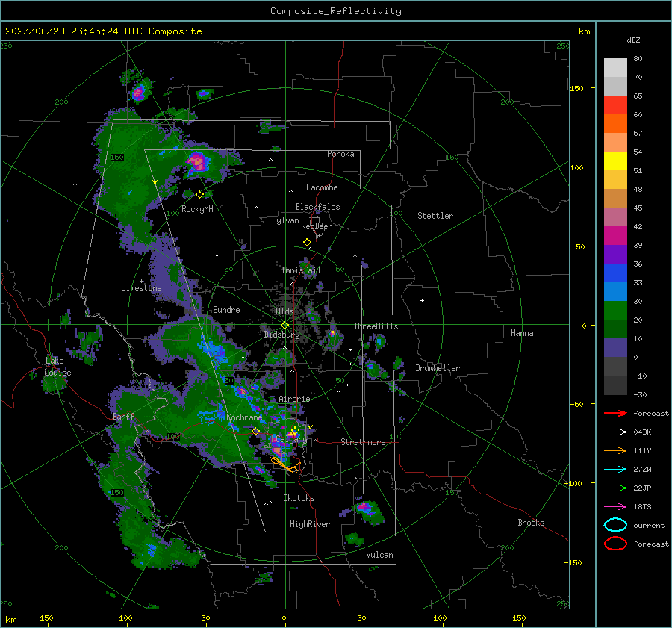Click the Sundre label
Viewport: 672px width, 628px height.
click(226, 310)
